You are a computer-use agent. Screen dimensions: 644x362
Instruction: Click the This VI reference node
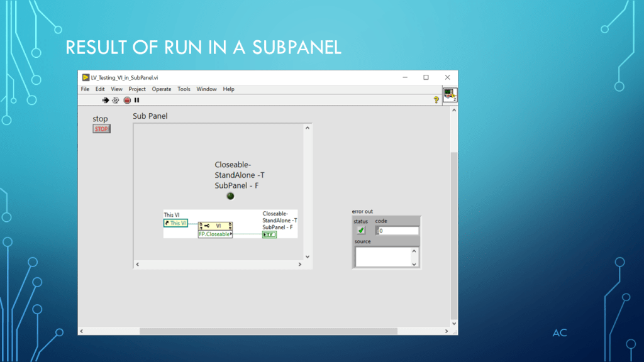tap(175, 223)
